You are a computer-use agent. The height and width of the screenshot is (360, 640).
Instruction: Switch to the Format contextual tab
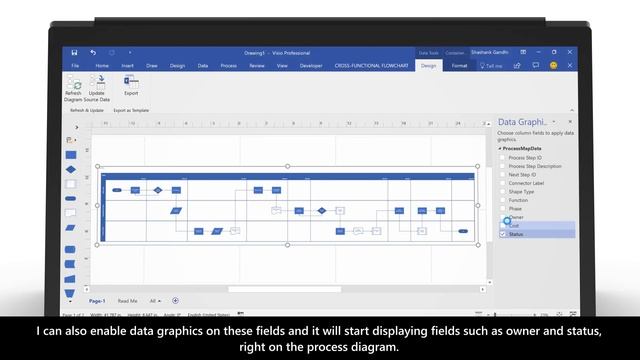coord(459,66)
